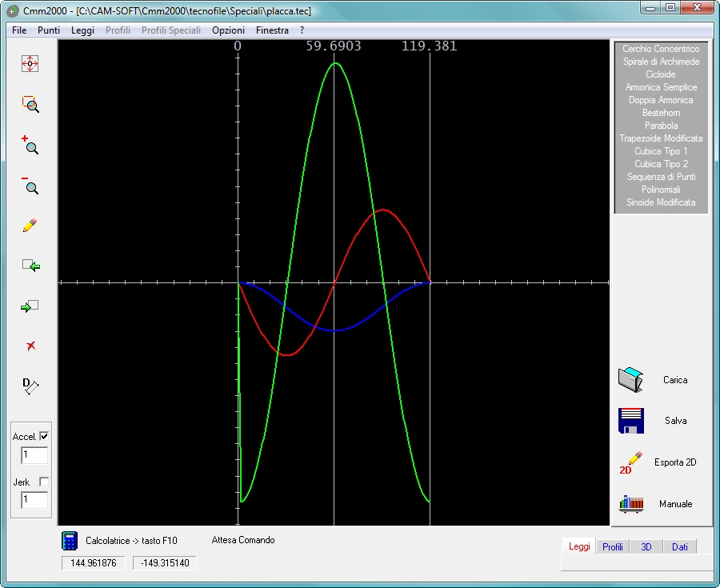This screenshot has width=720, height=588.
Task: Click the Manuale label
Action: tap(675, 504)
